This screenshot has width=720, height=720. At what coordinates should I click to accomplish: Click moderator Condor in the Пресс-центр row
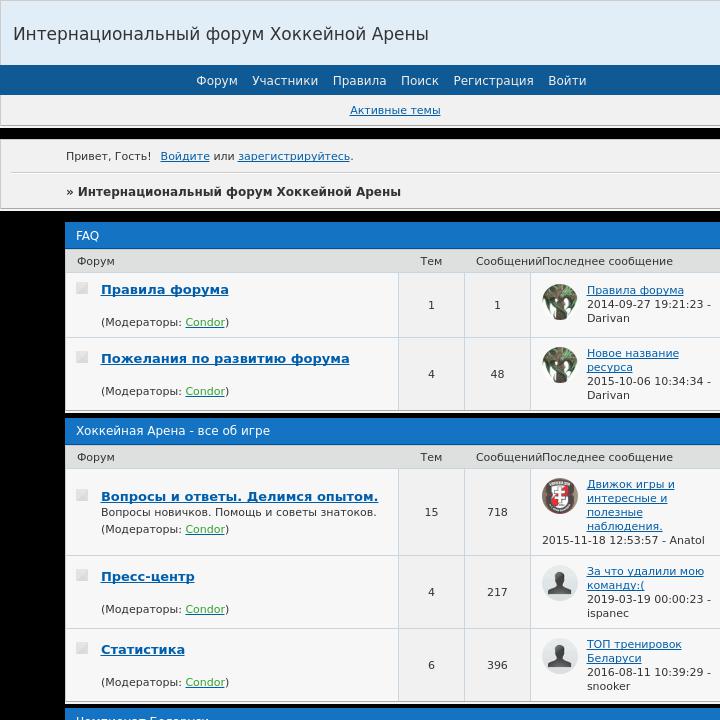click(x=205, y=609)
